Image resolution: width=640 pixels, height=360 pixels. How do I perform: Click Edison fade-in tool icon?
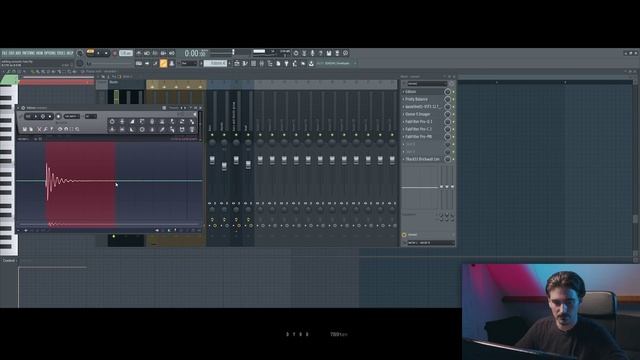132,122
